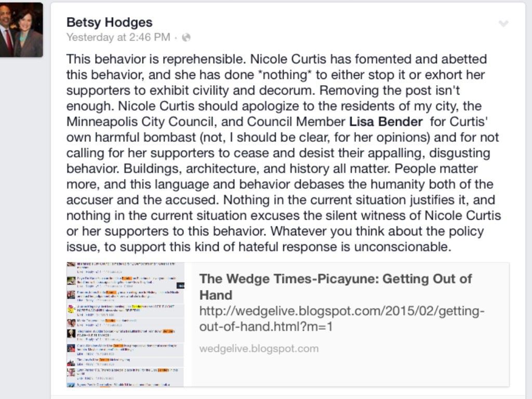
Task: Click the globe public-audience icon
Action: click(187, 37)
